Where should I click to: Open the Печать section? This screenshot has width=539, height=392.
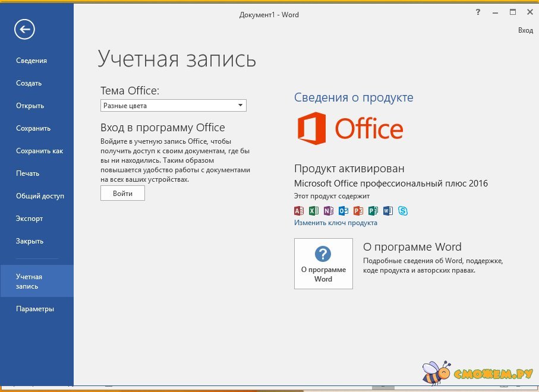click(x=28, y=173)
